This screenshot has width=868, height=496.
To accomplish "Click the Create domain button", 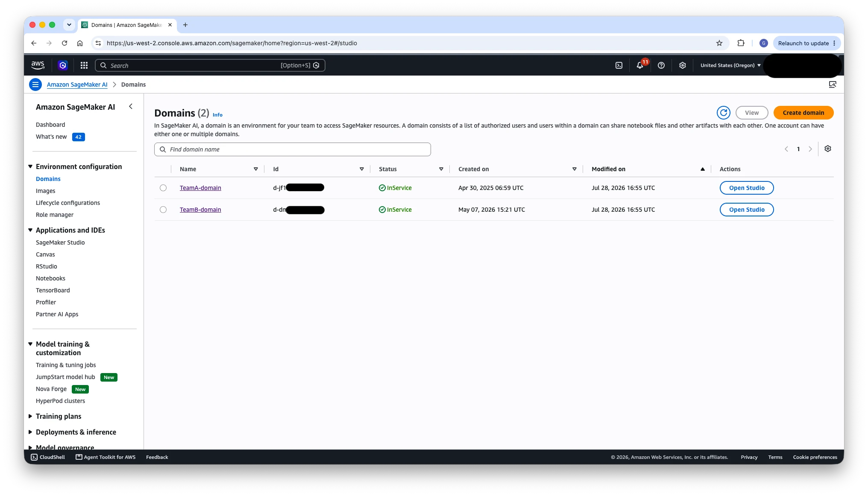I will coord(803,113).
